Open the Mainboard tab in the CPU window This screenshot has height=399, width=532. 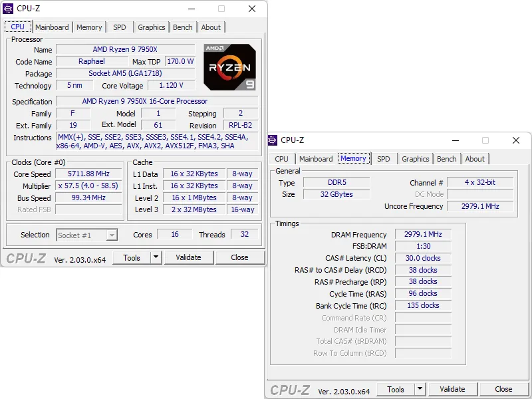[52, 27]
